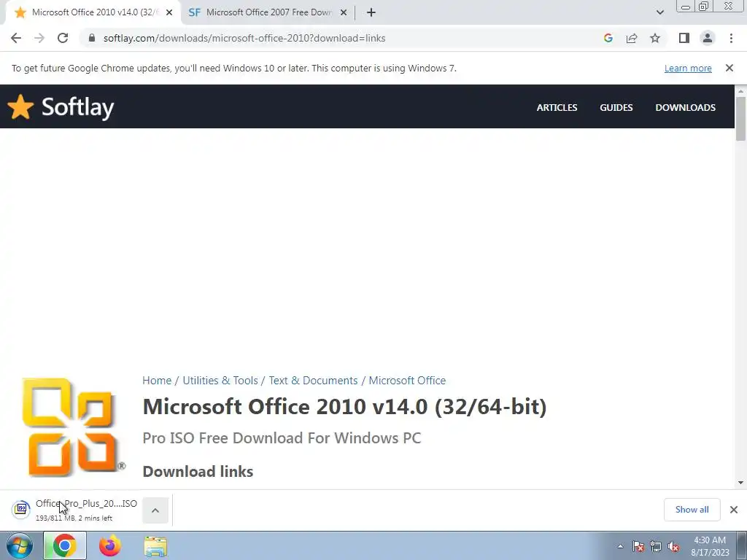Open Windows Explorer from the taskbar

point(155,547)
